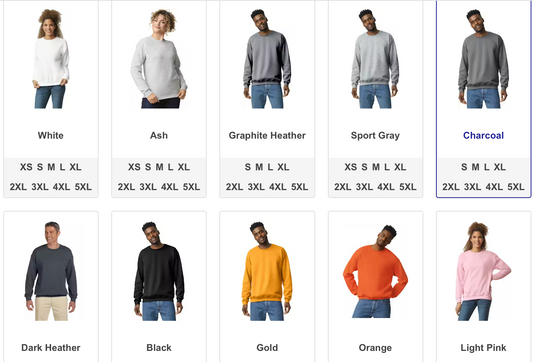Pick 2XL size under Sport Gray
The image size is (533, 362).
pyautogui.click(x=342, y=187)
